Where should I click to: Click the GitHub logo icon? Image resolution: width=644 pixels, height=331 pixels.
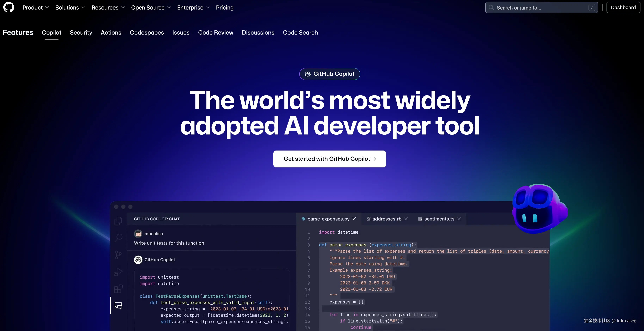tap(8, 7)
